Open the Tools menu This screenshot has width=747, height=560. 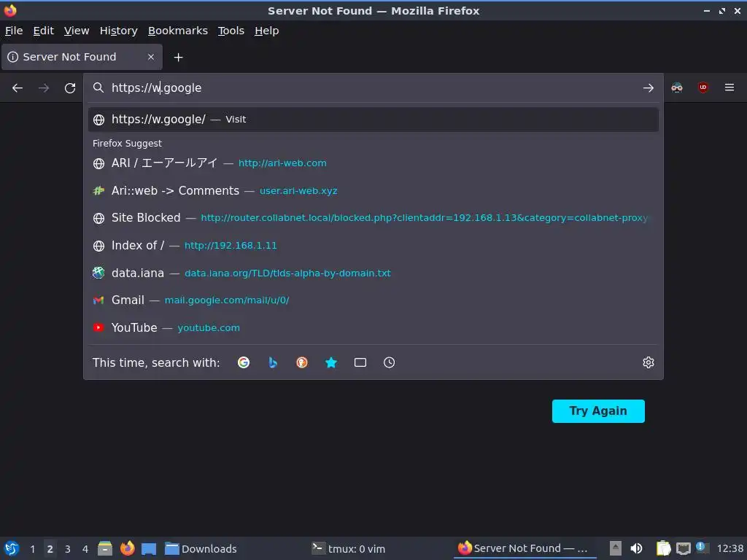click(x=231, y=31)
